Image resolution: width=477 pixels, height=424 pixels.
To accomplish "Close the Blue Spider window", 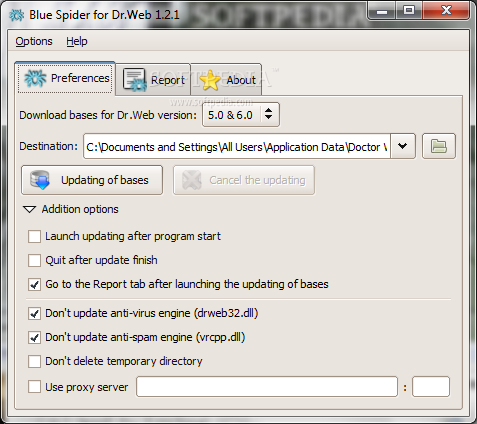I will (x=446, y=11).
